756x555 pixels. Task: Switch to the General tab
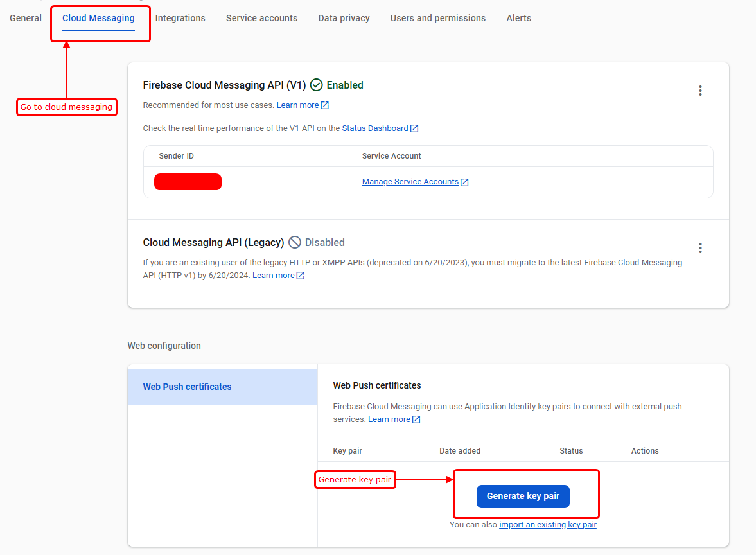(x=25, y=18)
